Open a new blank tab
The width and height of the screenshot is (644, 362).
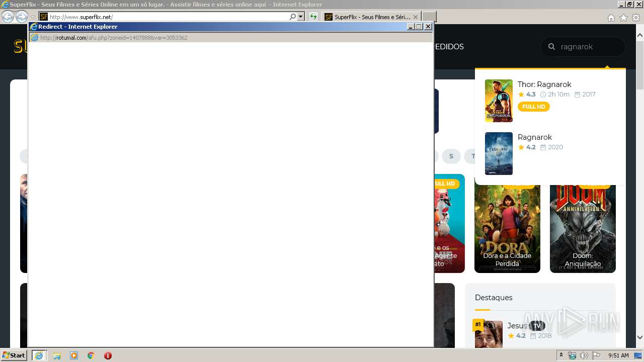[x=429, y=17]
